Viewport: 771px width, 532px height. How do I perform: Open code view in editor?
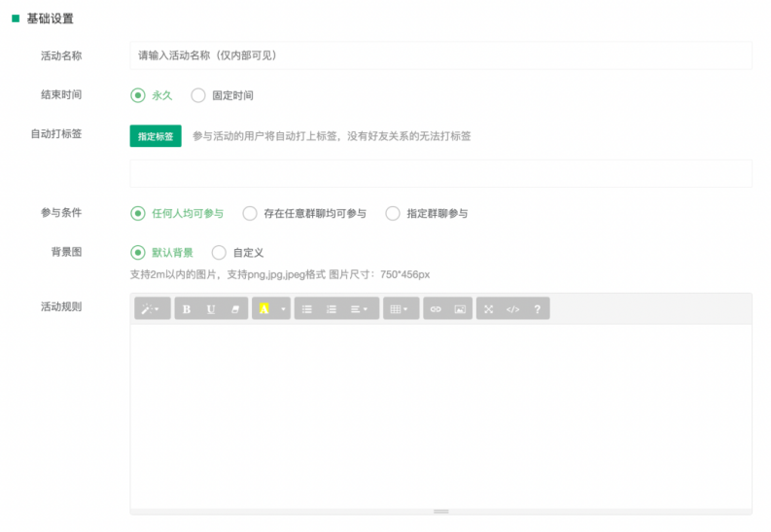[512, 308]
